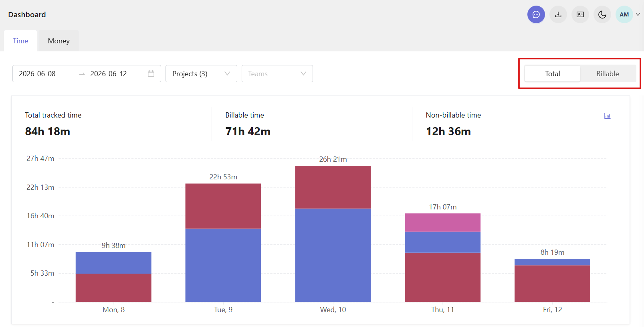Click the bar chart icon in summary
The image size is (644, 327).
[x=607, y=116]
